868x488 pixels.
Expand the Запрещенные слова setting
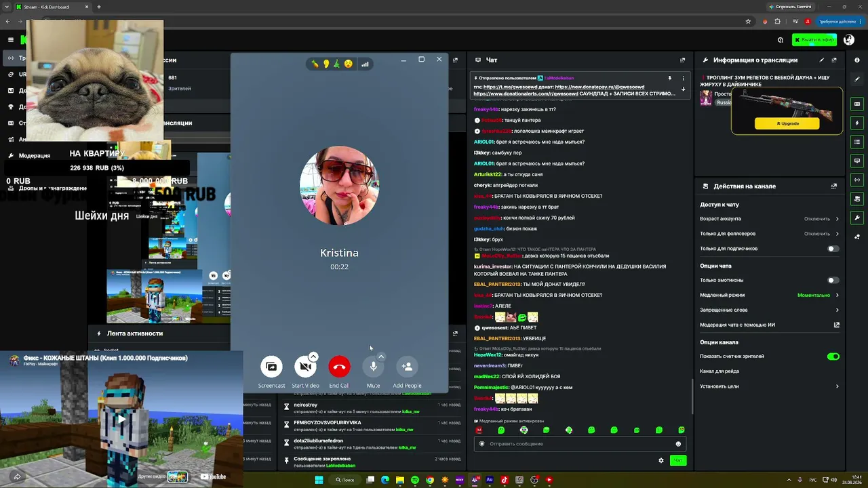770,310
